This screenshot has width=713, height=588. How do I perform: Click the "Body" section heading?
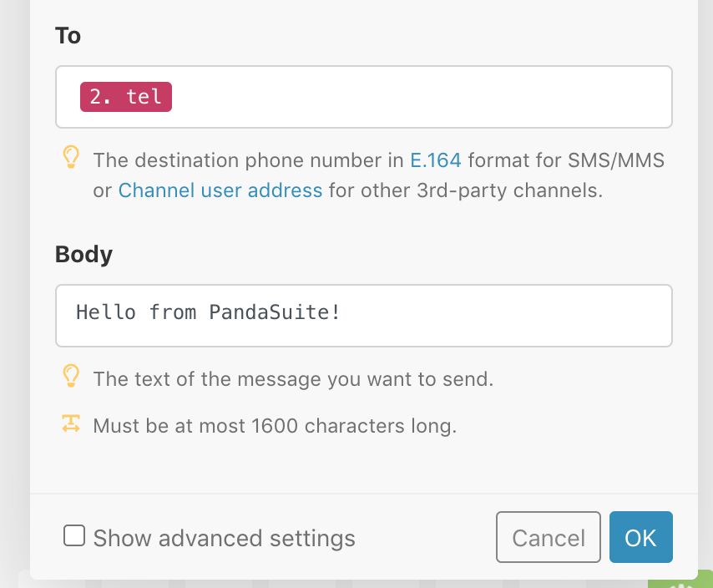coord(83,254)
